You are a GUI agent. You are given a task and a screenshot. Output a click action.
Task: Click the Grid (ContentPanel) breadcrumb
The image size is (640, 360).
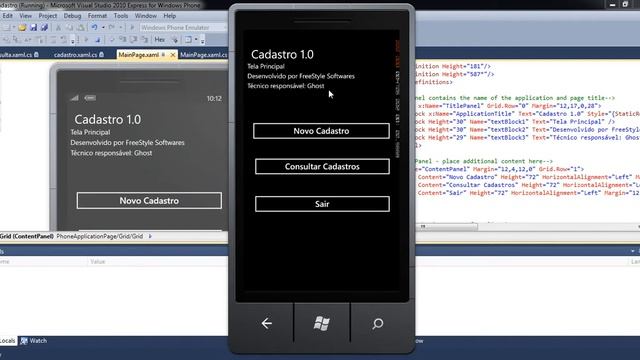pyautogui.click(x=27, y=236)
